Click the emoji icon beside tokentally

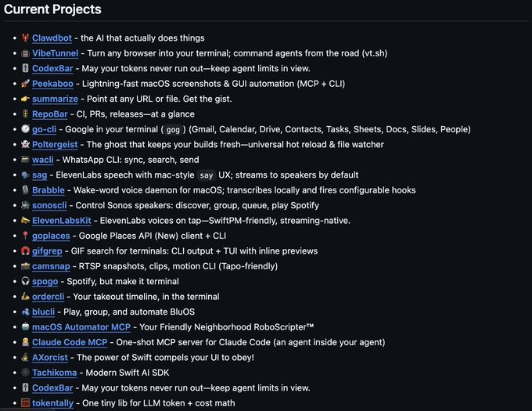[x=26, y=403]
